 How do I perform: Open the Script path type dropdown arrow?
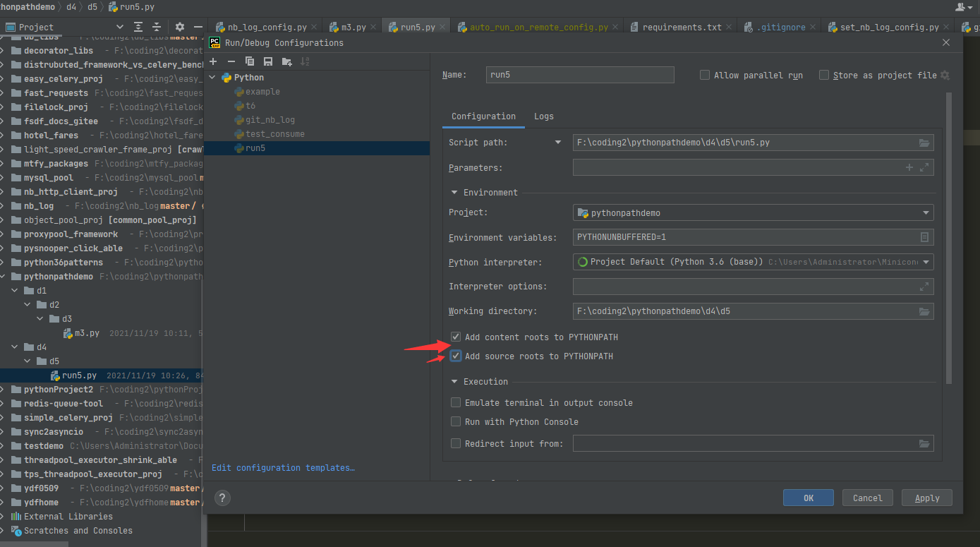558,143
